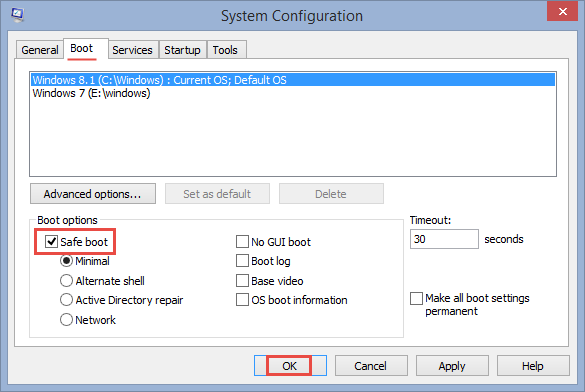Click the Set as default button
This screenshot has height=392, width=585.
click(x=217, y=194)
